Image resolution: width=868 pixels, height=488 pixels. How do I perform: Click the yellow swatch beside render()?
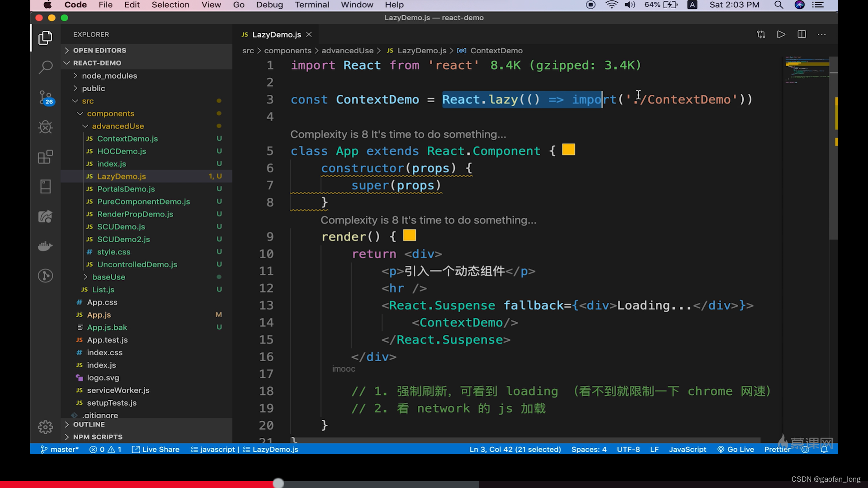[x=409, y=235]
